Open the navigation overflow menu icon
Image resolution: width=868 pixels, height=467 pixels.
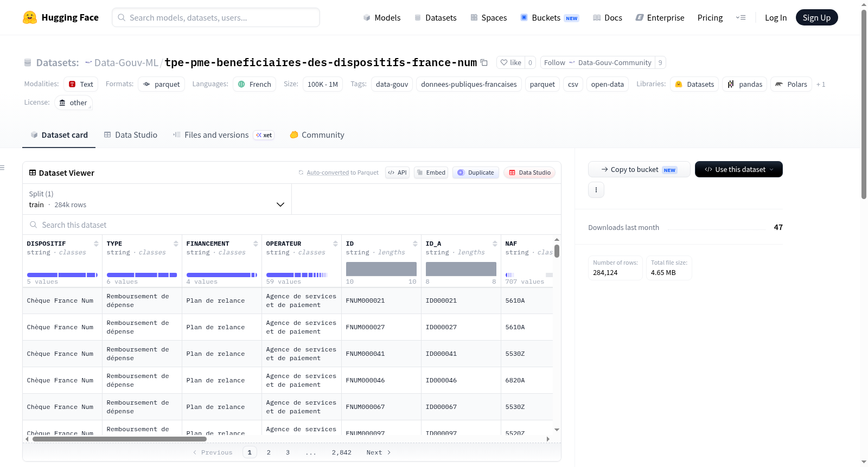(741, 18)
